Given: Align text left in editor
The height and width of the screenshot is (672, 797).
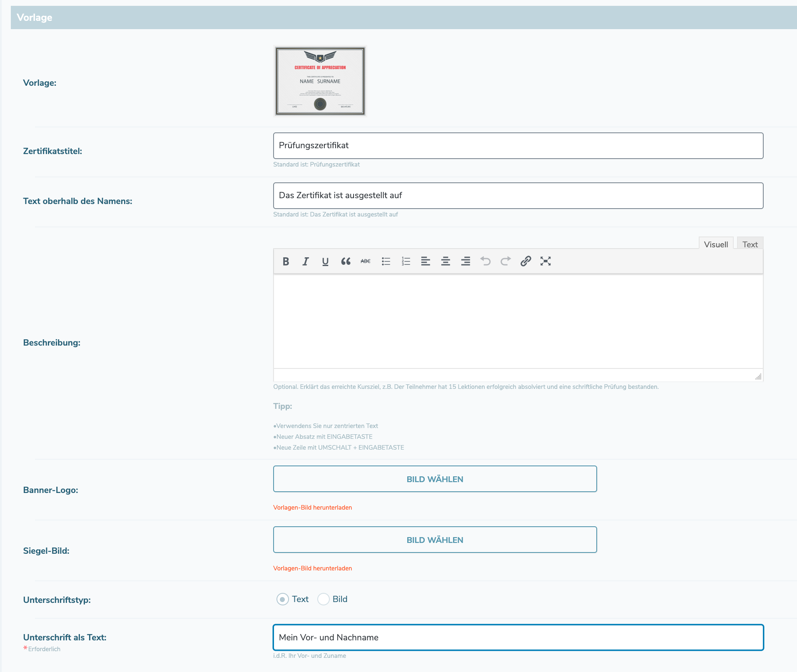Looking at the screenshot, I should point(425,261).
